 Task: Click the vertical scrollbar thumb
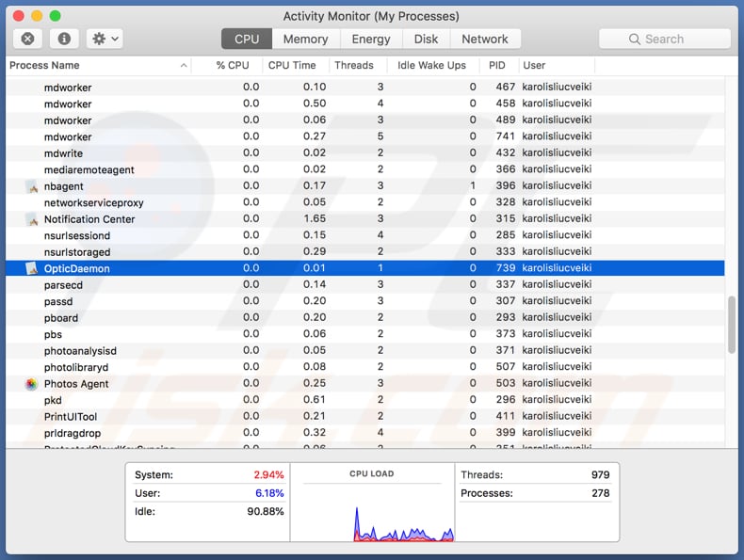[x=732, y=326]
